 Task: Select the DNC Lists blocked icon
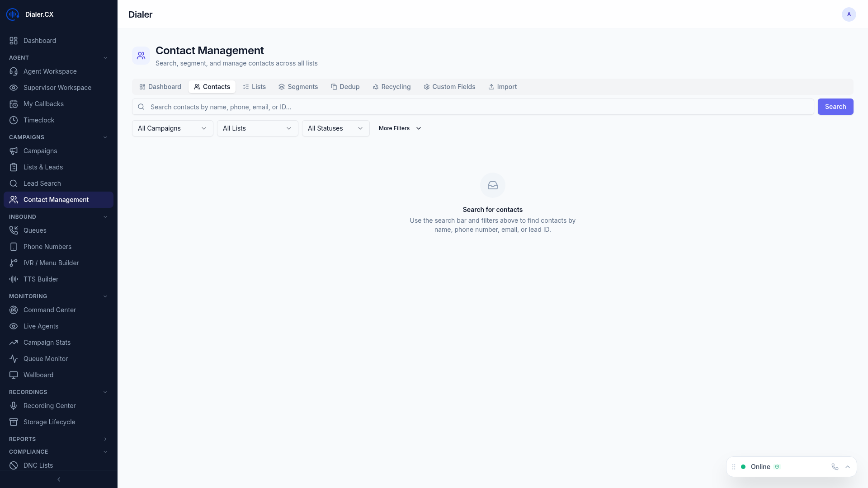coord(14,465)
